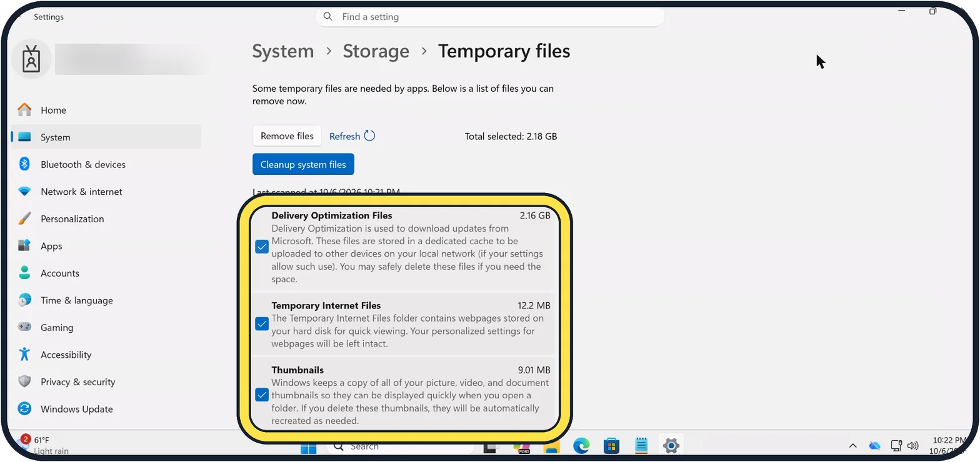Click the Settings gear taskbar icon

click(671, 446)
